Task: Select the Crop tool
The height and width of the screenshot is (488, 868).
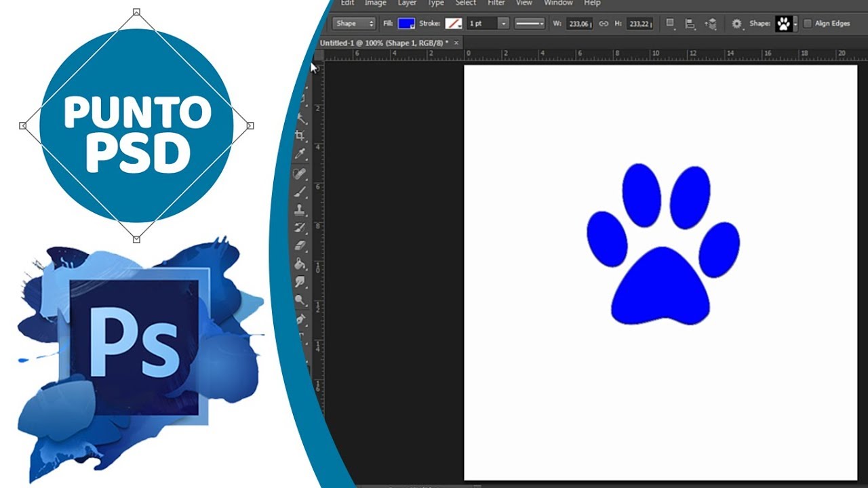Action: pos(300,136)
